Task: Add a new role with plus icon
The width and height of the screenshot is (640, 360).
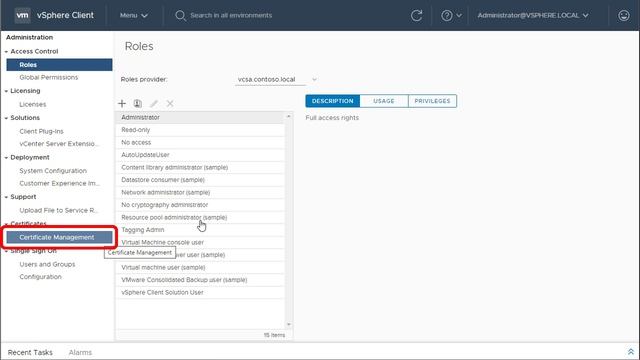Action: coord(122,104)
